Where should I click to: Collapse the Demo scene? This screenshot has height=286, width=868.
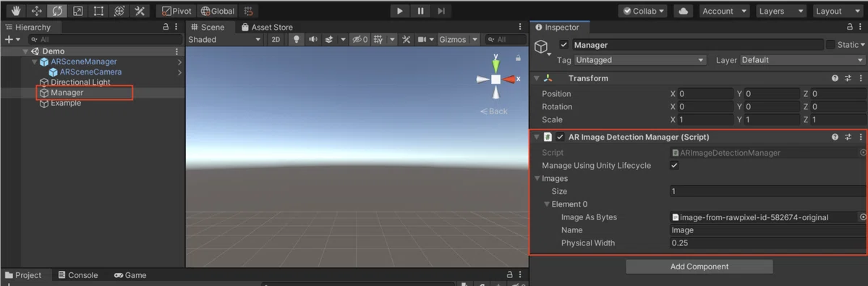pyautogui.click(x=26, y=51)
